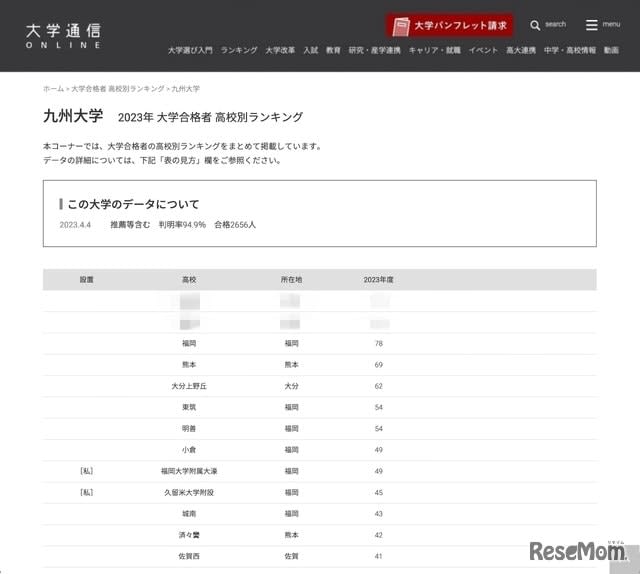Click the 2023.4.4 date text

click(75, 225)
